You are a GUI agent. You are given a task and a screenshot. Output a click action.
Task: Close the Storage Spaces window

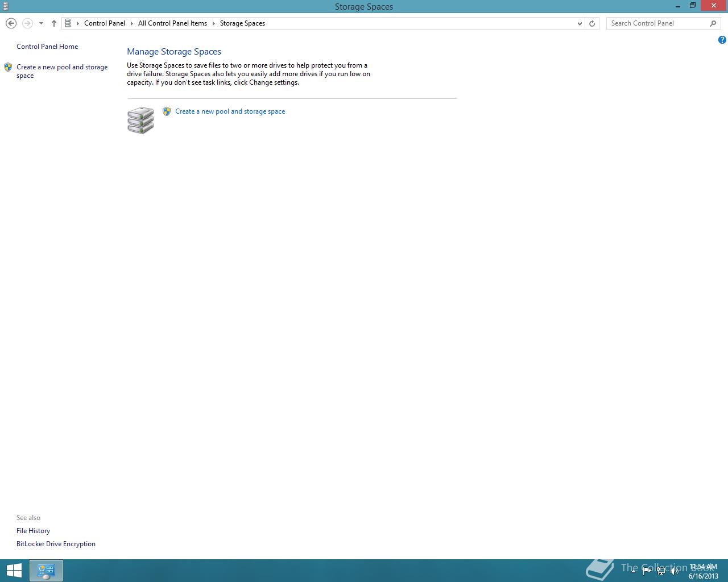pyautogui.click(x=714, y=6)
